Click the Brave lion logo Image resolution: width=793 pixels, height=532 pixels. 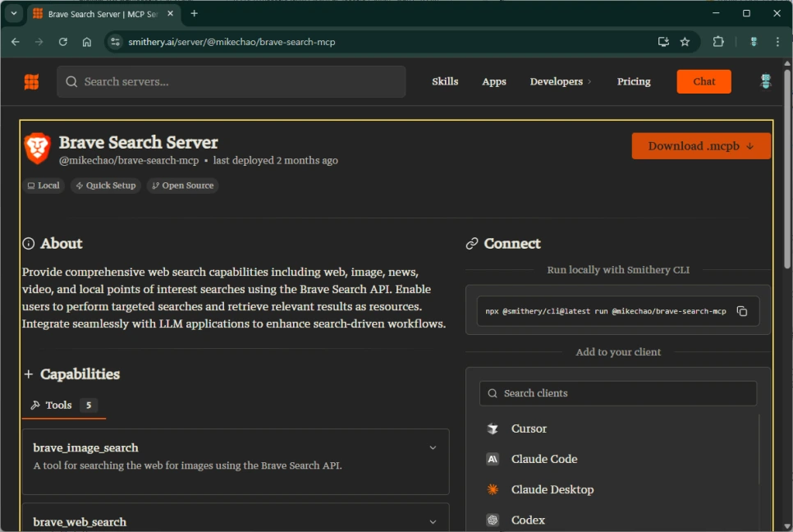(x=38, y=148)
